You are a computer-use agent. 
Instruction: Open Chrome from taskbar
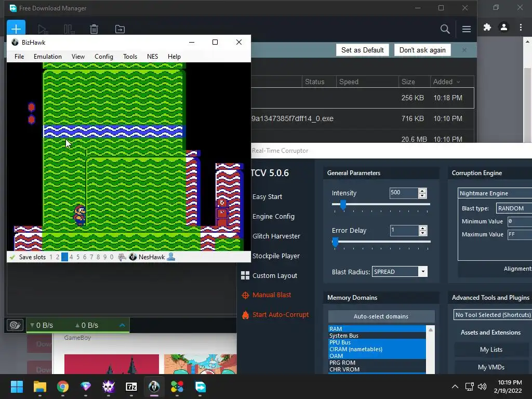[63, 387]
